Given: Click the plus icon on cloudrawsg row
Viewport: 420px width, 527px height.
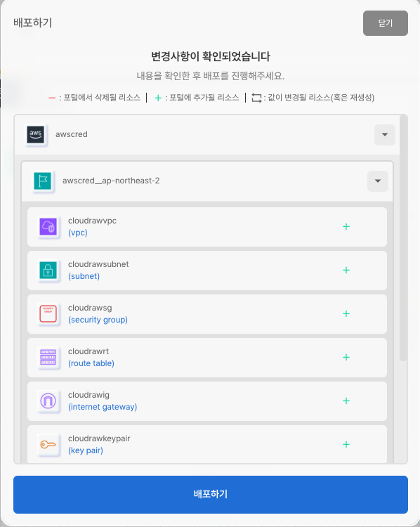Looking at the screenshot, I should click(346, 313).
